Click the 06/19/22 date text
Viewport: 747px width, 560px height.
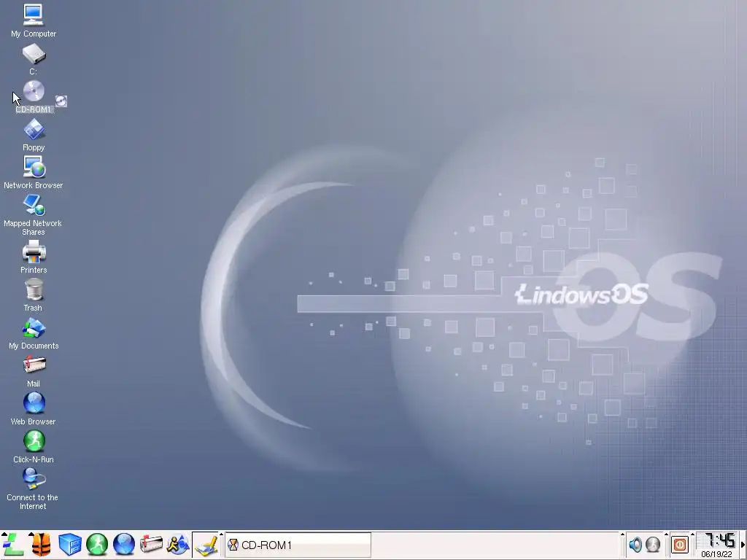[716, 554]
